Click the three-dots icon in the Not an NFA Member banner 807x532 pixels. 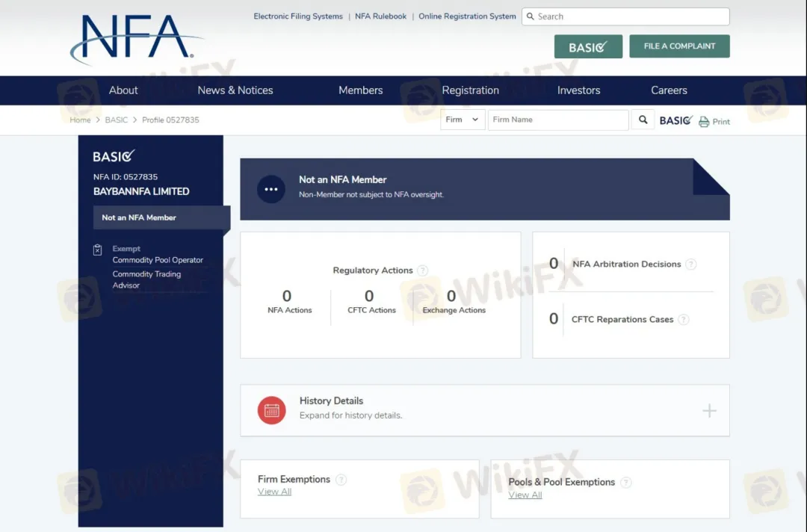271,189
